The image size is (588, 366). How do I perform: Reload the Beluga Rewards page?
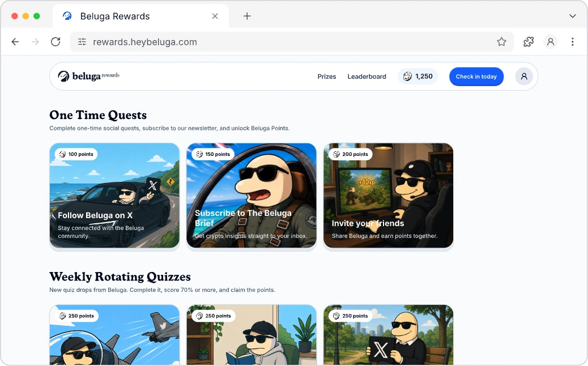coord(56,41)
